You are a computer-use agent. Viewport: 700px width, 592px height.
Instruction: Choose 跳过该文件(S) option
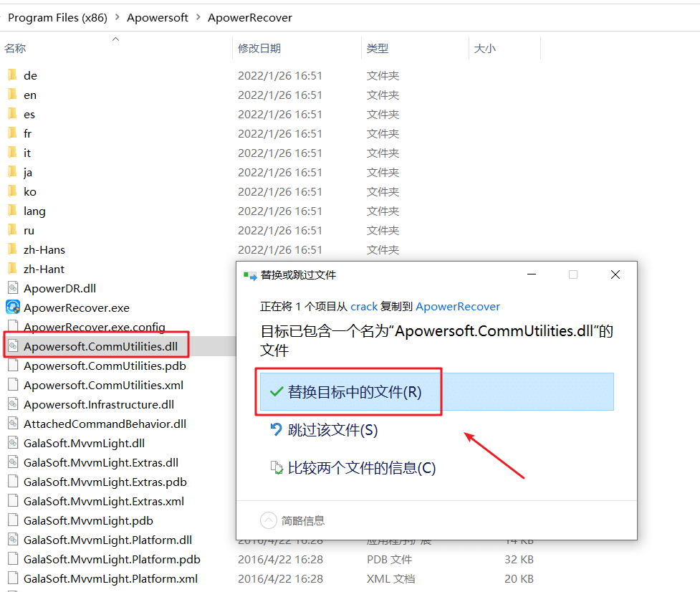click(x=436, y=430)
